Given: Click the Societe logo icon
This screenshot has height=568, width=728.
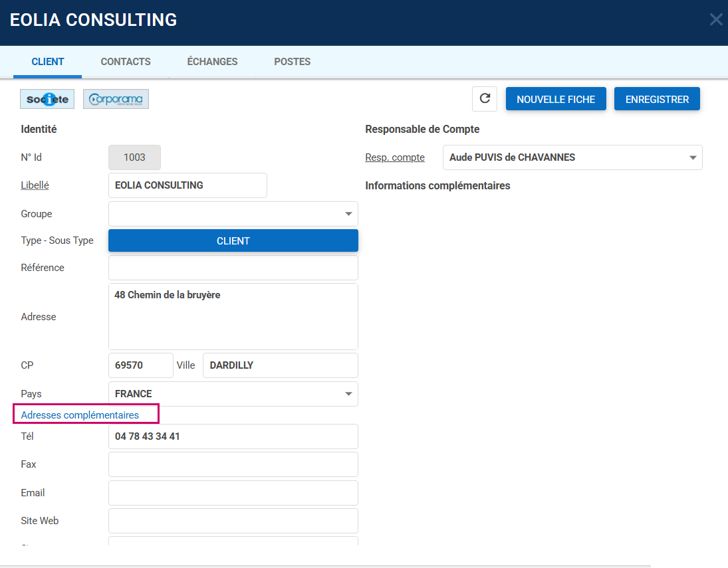Looking at the screenshot, I should click(x=47, y=99).
